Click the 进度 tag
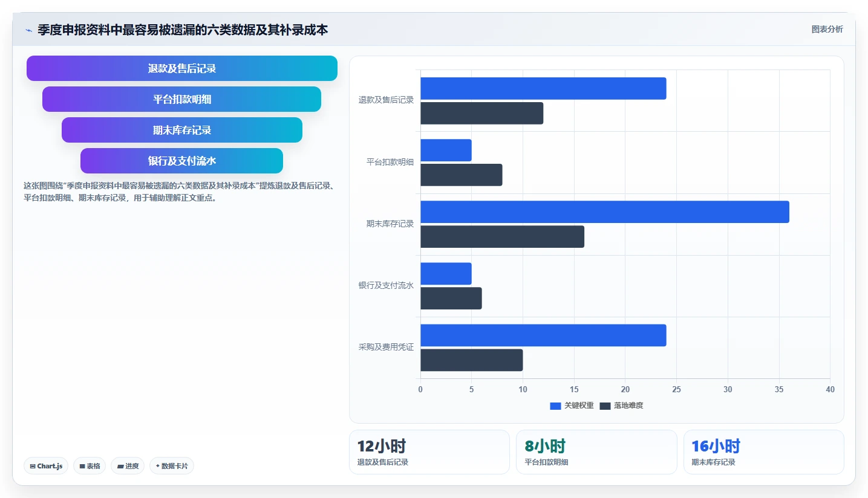 tap(128, 466)
